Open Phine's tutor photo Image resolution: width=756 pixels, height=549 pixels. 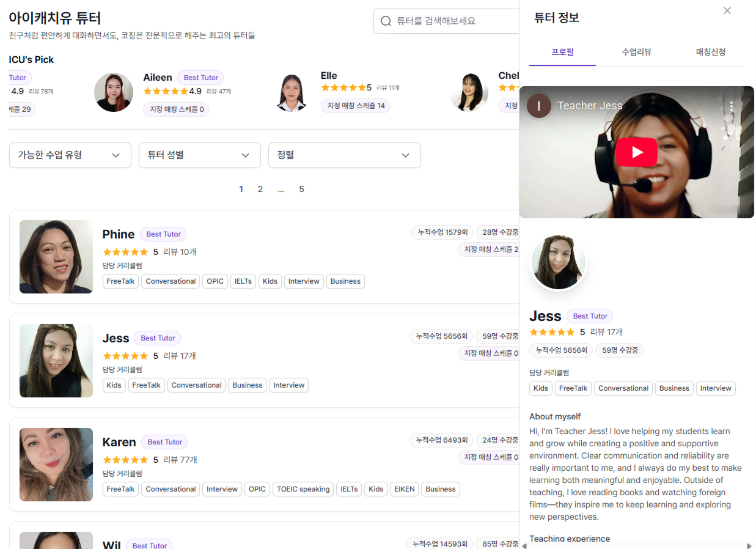pos(56,257)
